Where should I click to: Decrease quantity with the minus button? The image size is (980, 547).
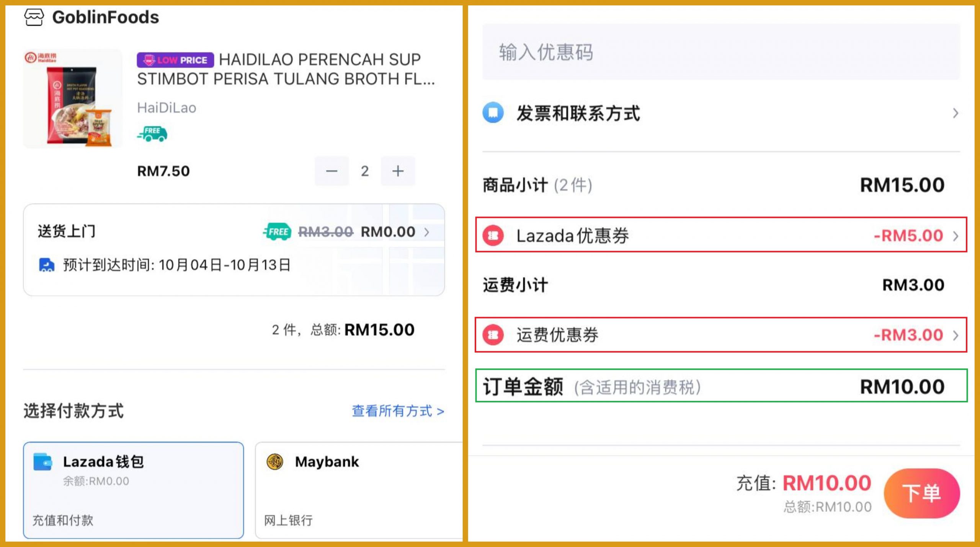point(332,171)
